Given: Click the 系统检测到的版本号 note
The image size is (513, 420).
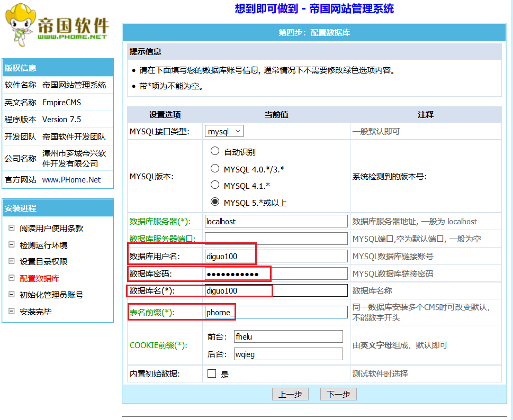Looking at the screenshot, I should coord(389,177).
